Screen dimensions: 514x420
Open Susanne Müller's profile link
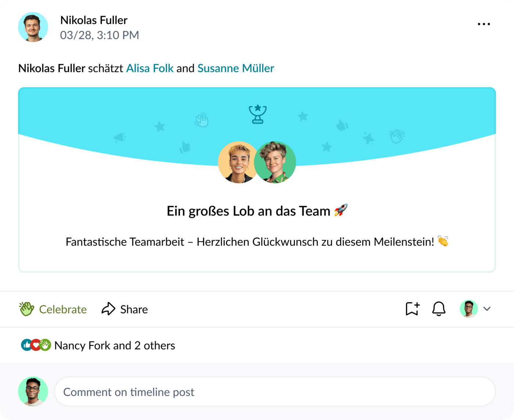(236, 68)
